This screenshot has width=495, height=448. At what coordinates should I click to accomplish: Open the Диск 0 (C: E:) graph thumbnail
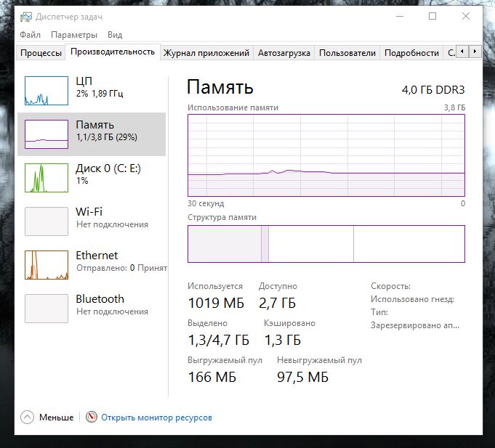pos(47,178)
